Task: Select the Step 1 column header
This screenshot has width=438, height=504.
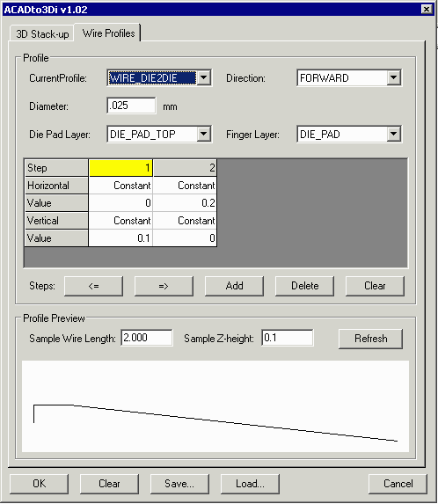Action: click(x=120, y=168)
